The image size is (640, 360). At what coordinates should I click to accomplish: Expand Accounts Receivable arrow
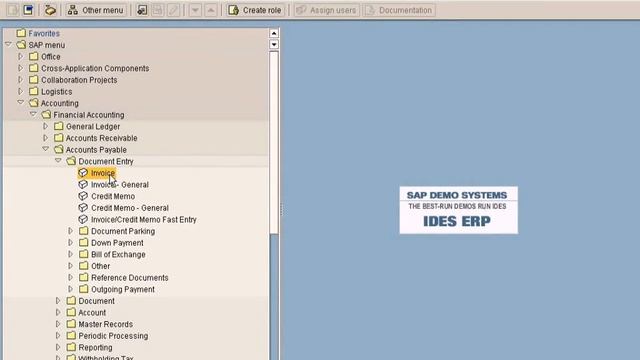(46, 138)
